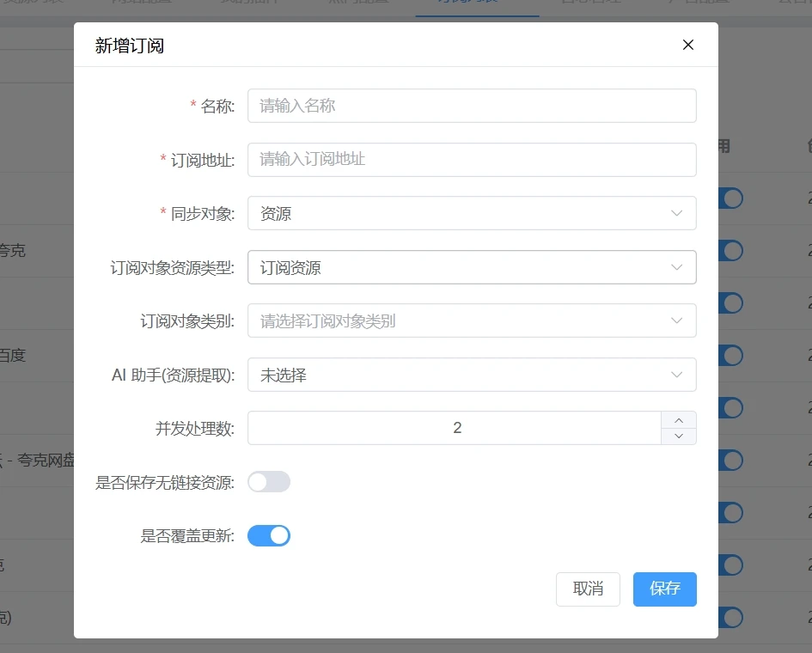Increase 并发处理数 with the up arrow
Image resolution: width=812 pixels, height=653 pixels.
(x=679, y=419)
